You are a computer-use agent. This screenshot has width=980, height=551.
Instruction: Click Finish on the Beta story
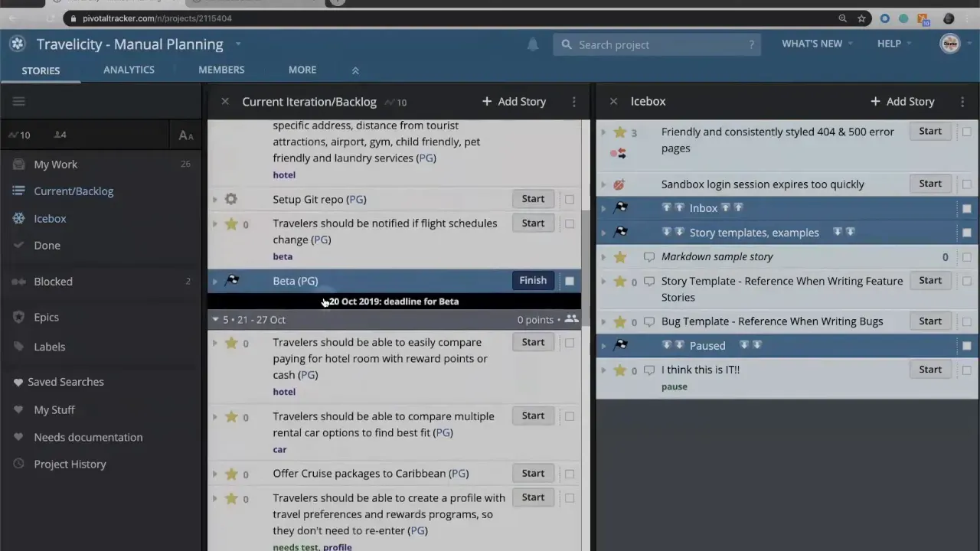click(x=532, y=280)
